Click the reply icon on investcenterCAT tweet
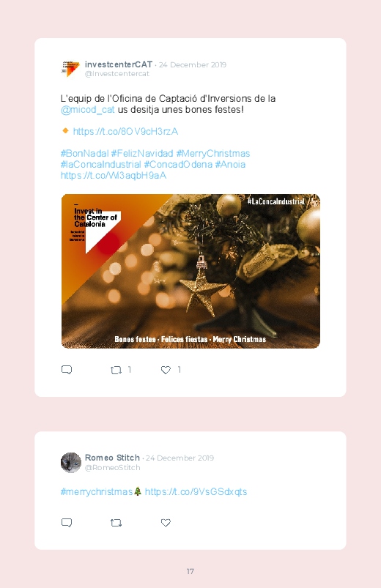The height and width of the screenshot is (588, 381). [x=67, y=370]
